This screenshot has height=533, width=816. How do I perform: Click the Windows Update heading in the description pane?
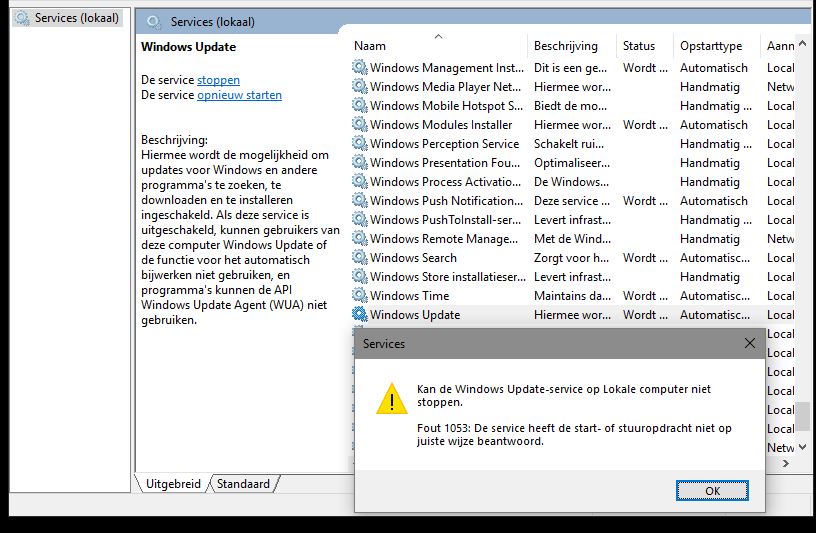188,47
